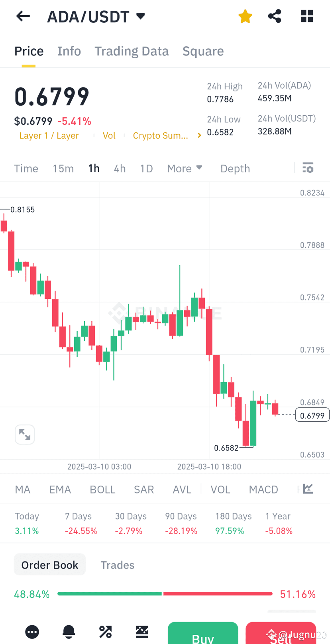Screen dimensions: 330x644
Task: Click the grid layout icon top right
Action: click(x=307, y=16)
